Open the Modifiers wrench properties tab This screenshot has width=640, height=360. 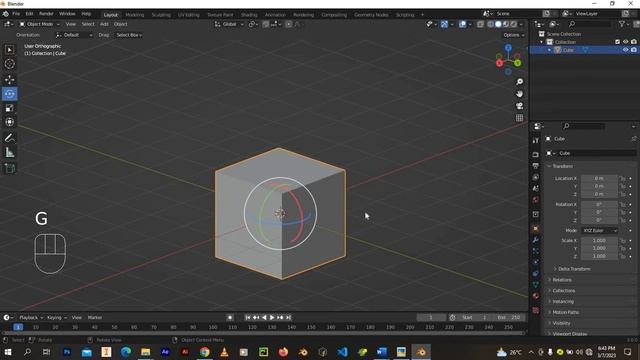(536, 240)
